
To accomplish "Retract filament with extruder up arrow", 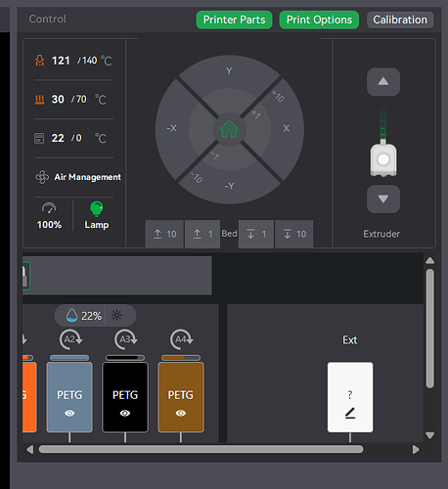I will pyautogui.click(x=383, y=81).
